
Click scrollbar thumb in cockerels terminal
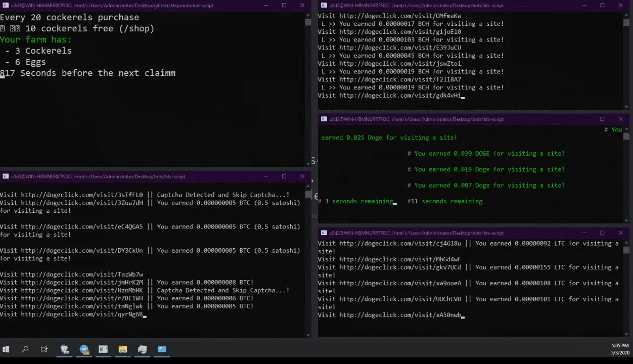308,22
